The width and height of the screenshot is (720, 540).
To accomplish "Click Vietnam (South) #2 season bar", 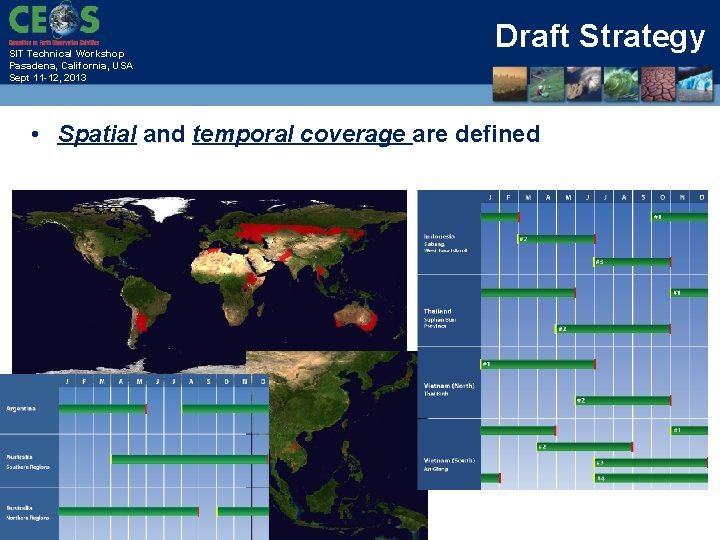I will point(585,447).
